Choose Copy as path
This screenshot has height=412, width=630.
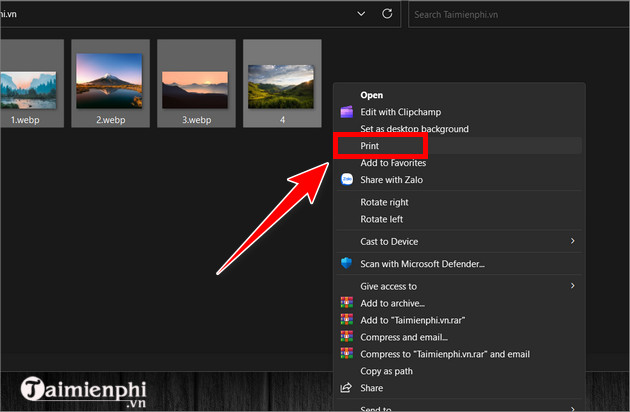[x=459, y=371]
